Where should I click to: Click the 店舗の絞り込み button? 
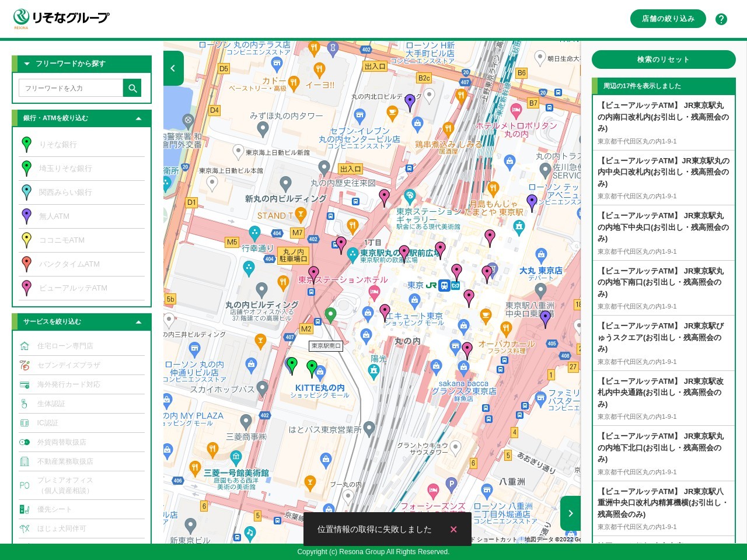point(668,19)
